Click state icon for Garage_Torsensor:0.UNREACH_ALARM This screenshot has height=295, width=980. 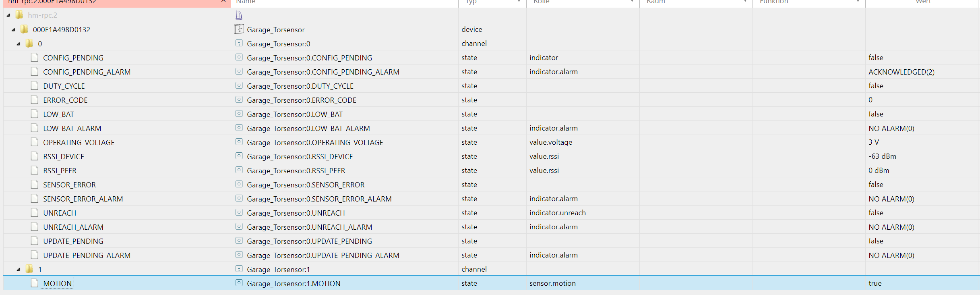pos(239,226)
